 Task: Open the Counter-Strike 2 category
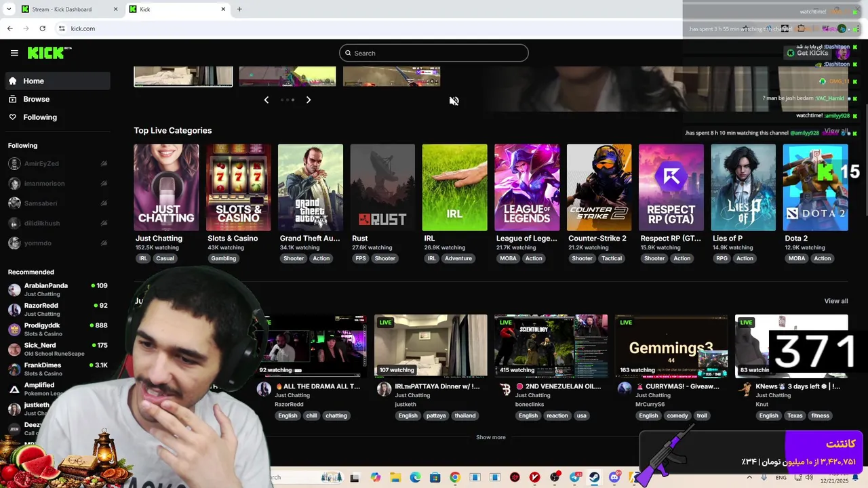pyautogui.click(x=599, y=188)
